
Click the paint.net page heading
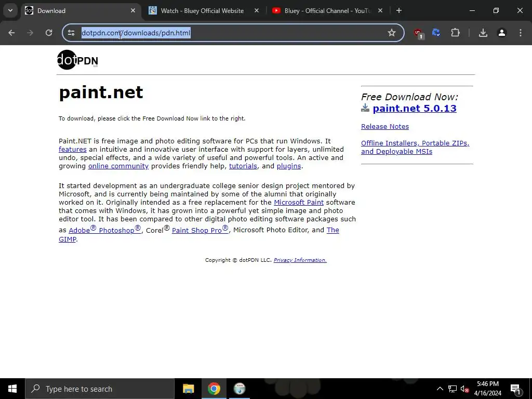pyautogui.click(x=101, y=92)
